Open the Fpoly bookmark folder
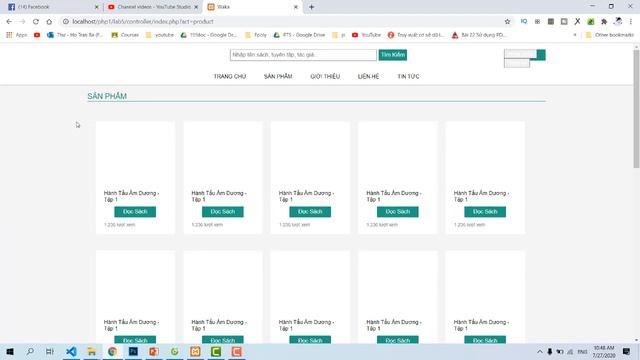Image resolution: width=640 pixels, height=360 pixels. (x=256, y=35)
